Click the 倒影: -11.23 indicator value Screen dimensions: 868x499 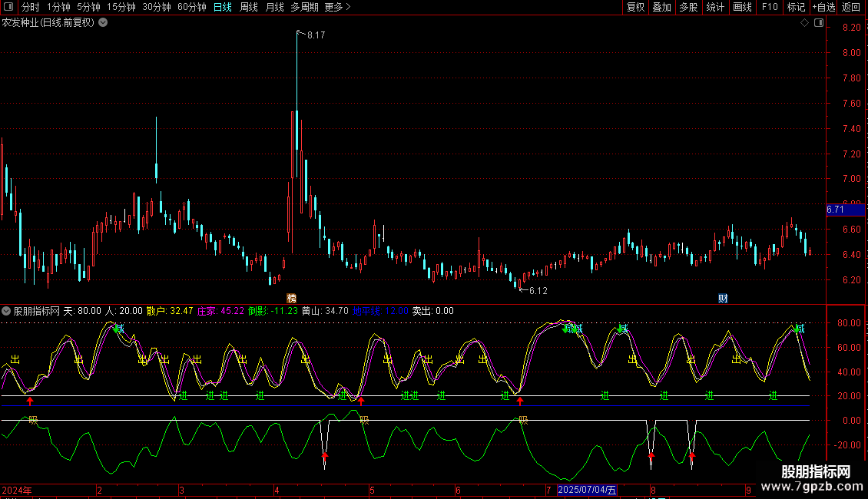coord(273,311)
